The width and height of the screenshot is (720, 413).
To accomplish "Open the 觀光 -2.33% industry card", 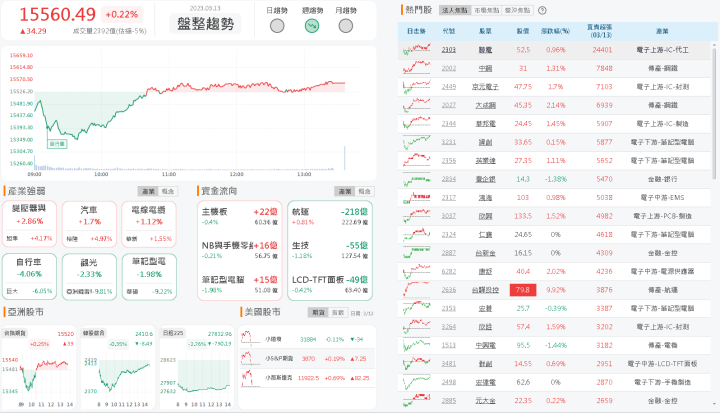I will pos(89,277).
